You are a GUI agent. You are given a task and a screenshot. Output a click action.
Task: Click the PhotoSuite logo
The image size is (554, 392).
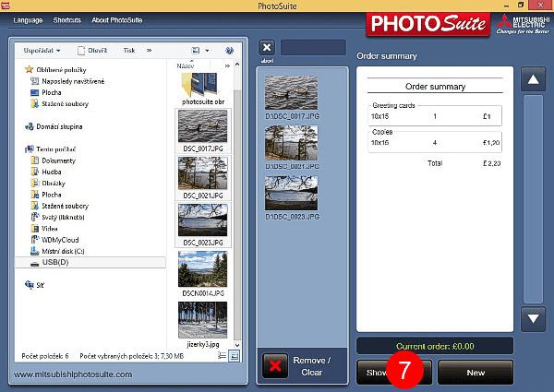pos(428,24)
